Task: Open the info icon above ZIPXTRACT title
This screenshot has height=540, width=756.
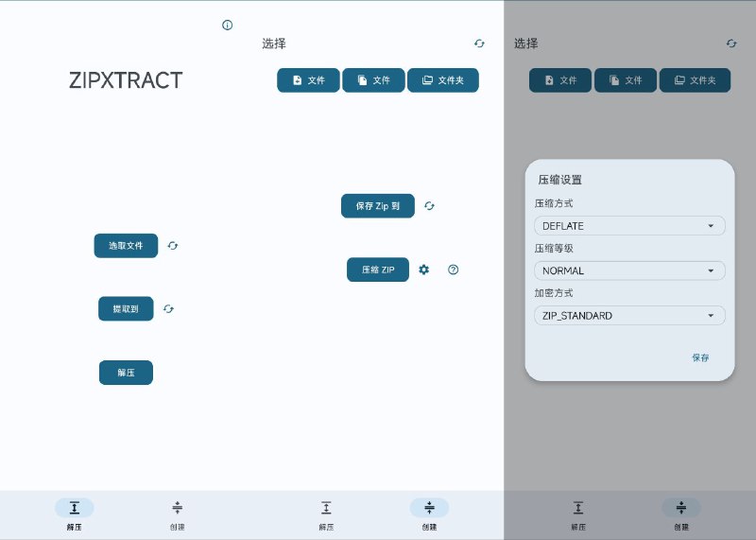Action: pyautogui.click(x=227, y=26)
